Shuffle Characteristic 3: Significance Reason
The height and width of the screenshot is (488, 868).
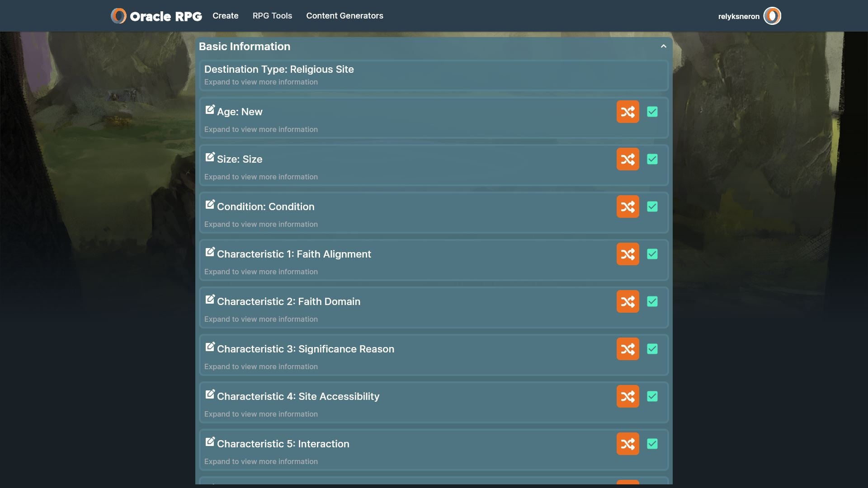click(627, 349)
